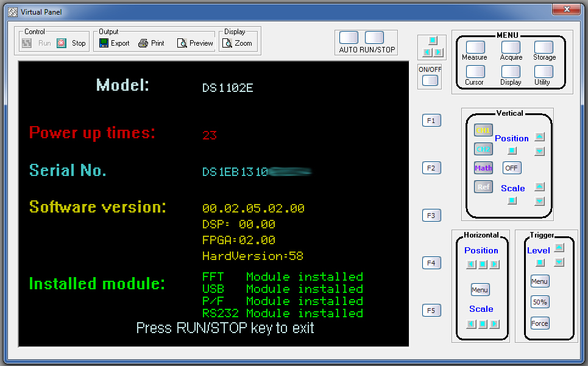588x366 pixels.
Task: Push the AUTO button
Action: (x=349, y=38)
